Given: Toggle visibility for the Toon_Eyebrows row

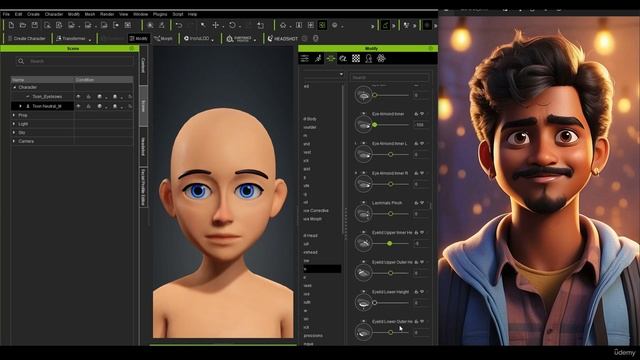Looking at the screenshot, I should [x=78, y=97].
